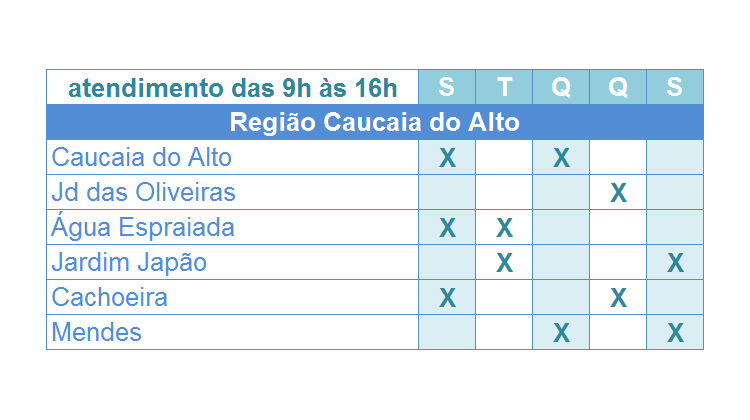Click the T (Tuesday) column header

tap(504, 87)
